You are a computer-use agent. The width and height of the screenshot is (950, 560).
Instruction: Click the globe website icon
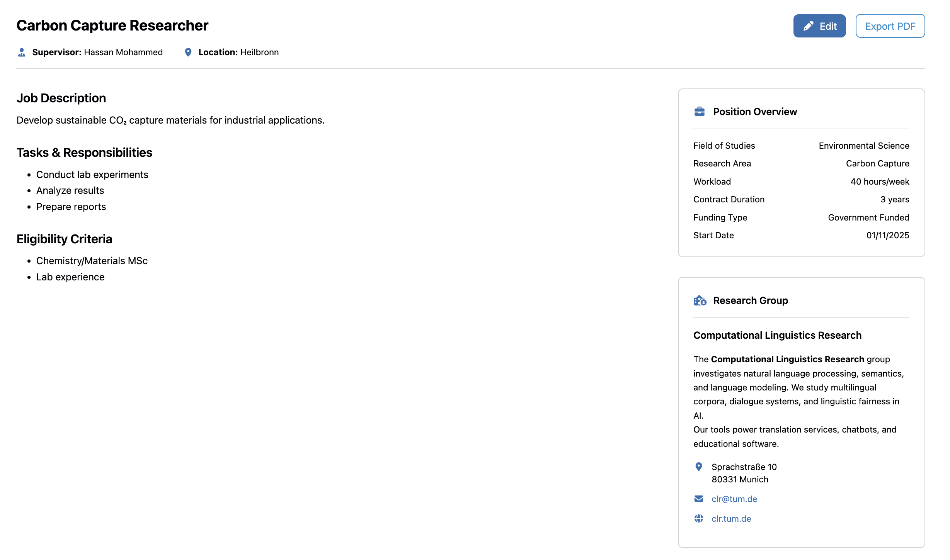pos(698,518)
